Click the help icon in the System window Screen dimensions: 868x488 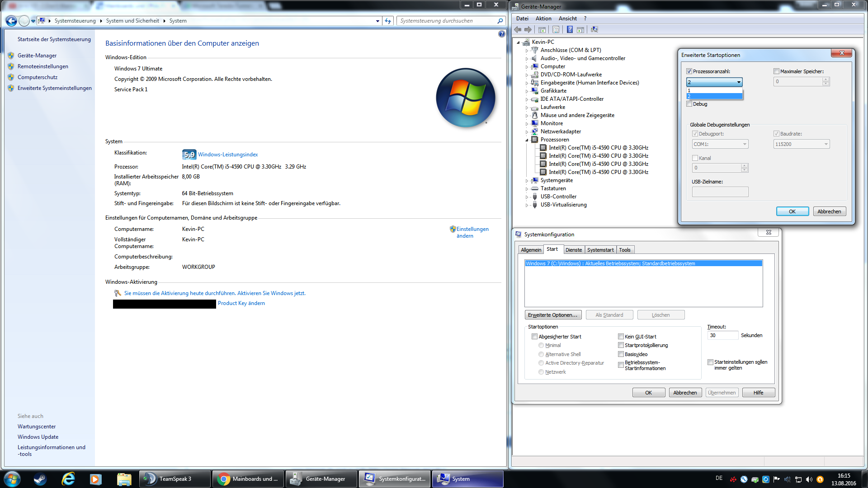pyautogui.click(x=501, y=34)
